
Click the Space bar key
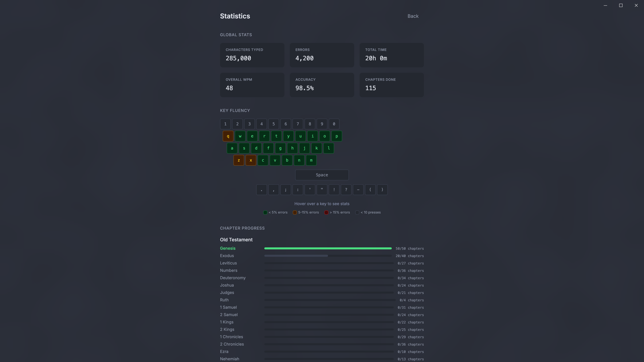tap(322, 175)
